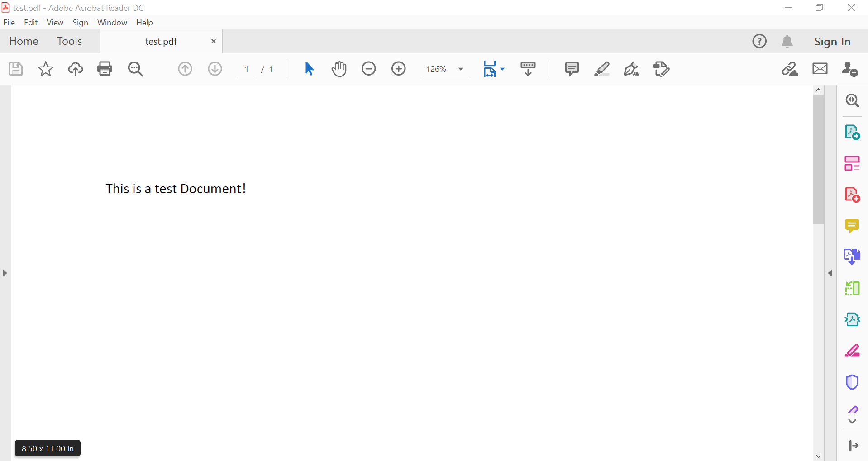Print the document via the printer icon

105,69
